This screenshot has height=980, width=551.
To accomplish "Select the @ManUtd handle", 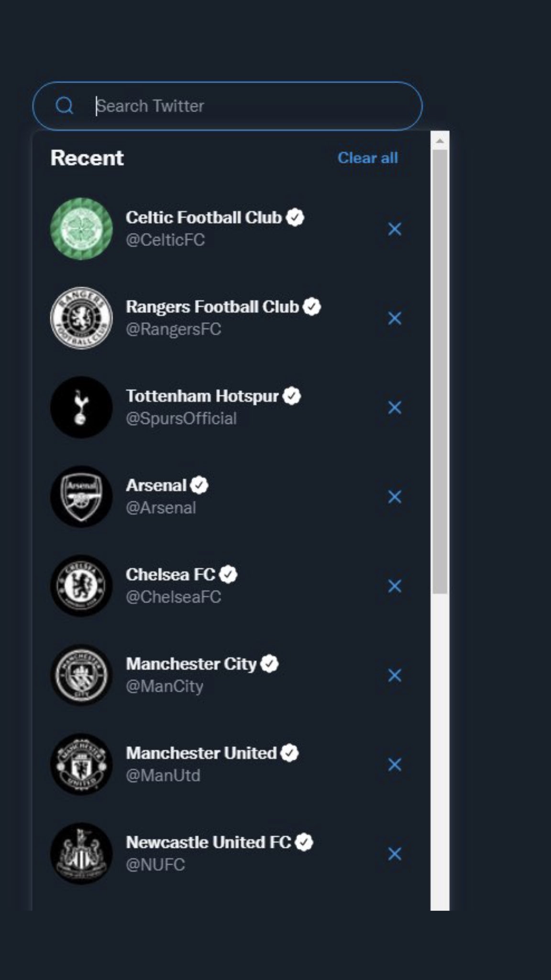I will pyautogui.click(x=163, y=776).
